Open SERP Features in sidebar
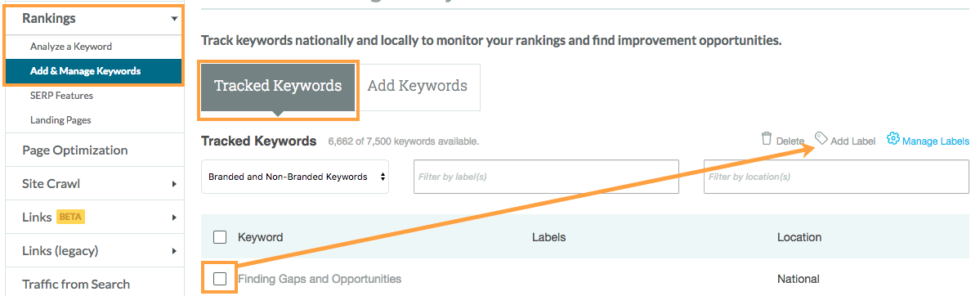 pyautogui.click(x=61, y=96)
